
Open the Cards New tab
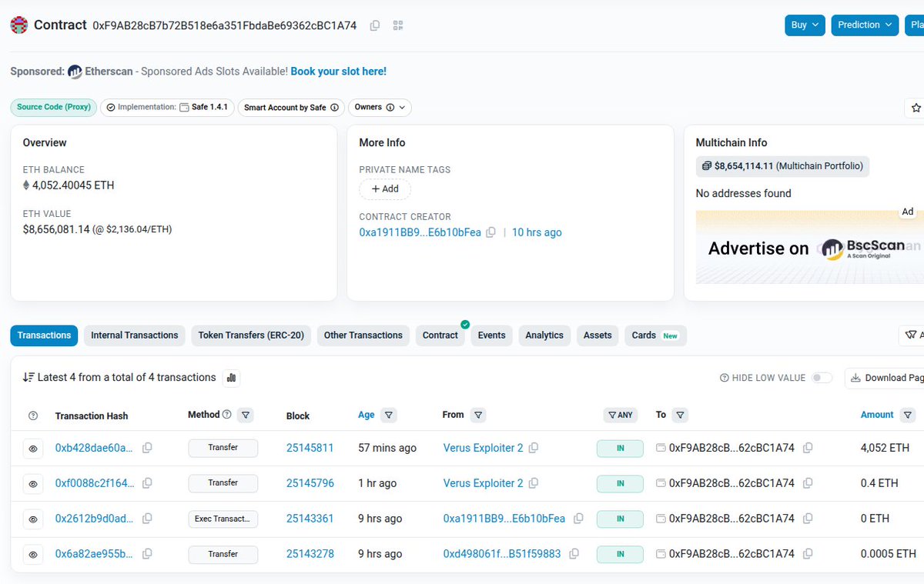tap(655, 335)
